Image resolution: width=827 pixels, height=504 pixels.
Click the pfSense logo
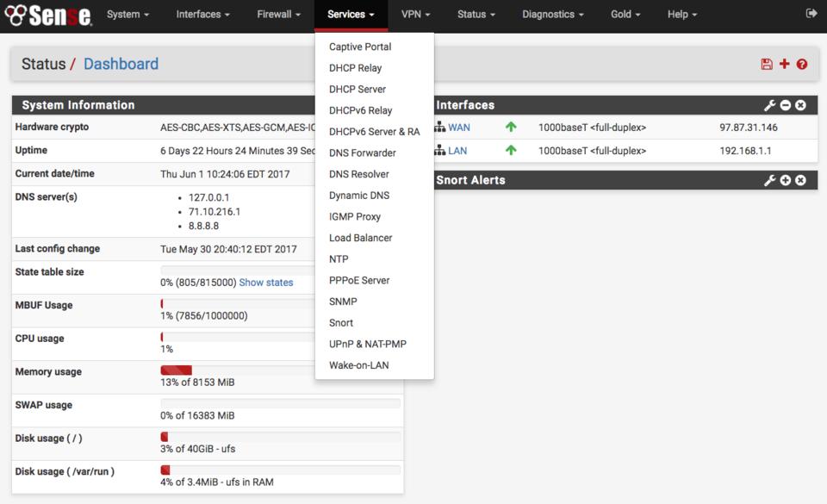tap(48, 15)
